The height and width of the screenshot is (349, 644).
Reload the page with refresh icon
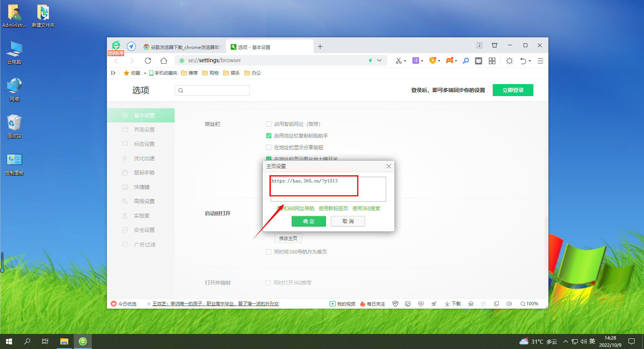click(148, 61)
